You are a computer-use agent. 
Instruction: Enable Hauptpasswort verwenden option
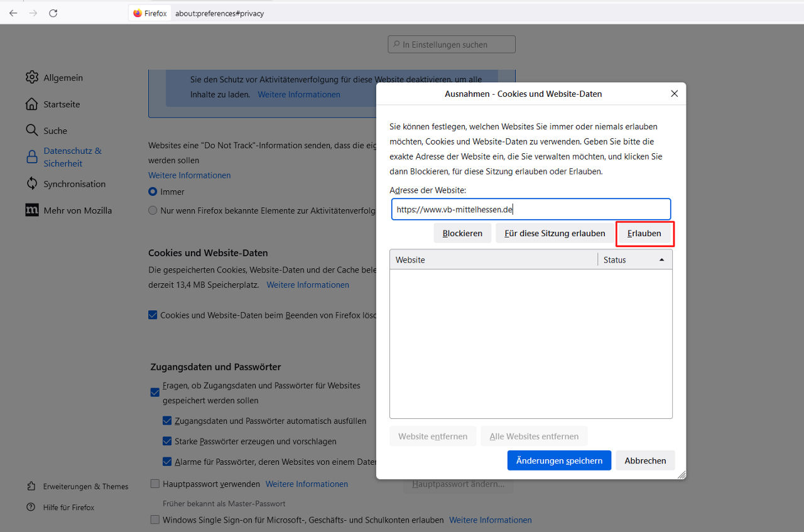[155, 484]
